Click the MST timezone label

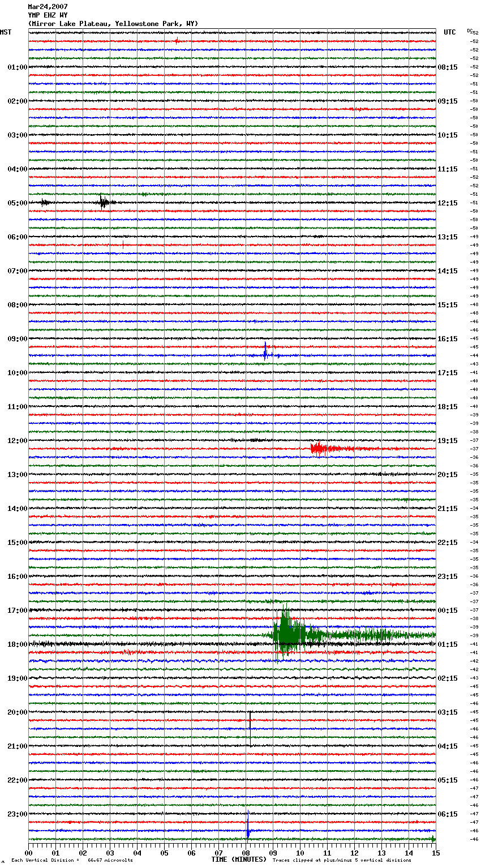(6, 32)
